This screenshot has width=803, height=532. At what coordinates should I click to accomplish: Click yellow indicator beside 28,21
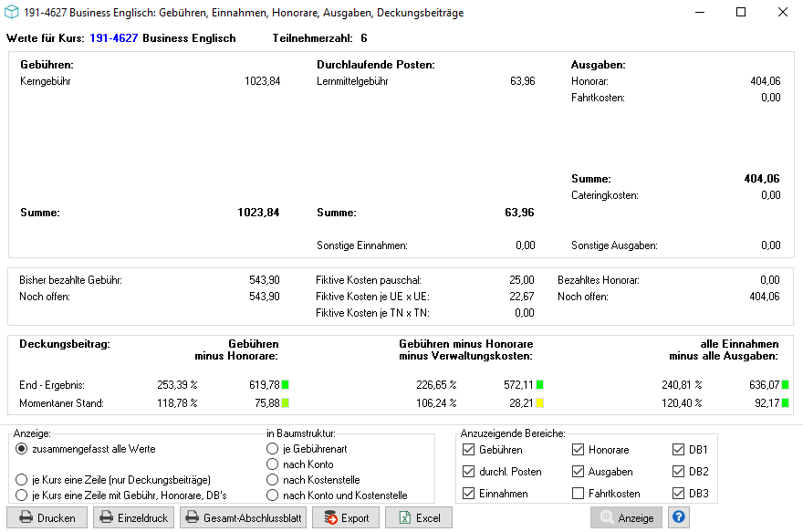(x=539, y=403)
